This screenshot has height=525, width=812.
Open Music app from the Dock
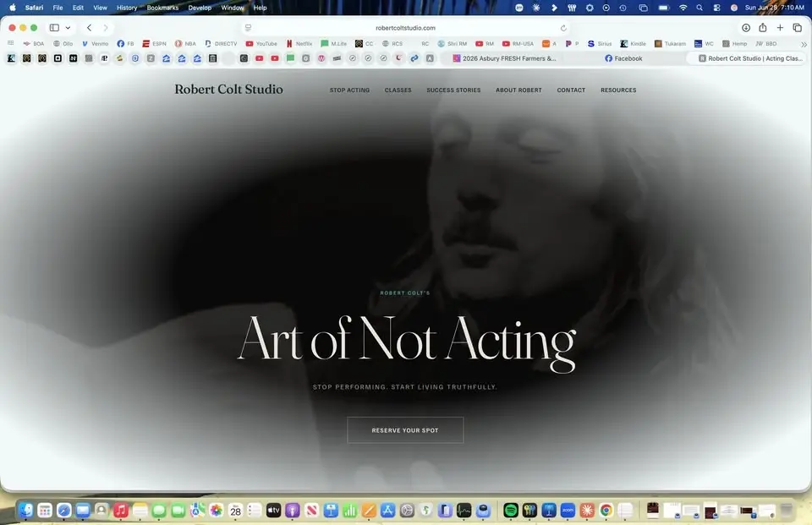[121, 511]
